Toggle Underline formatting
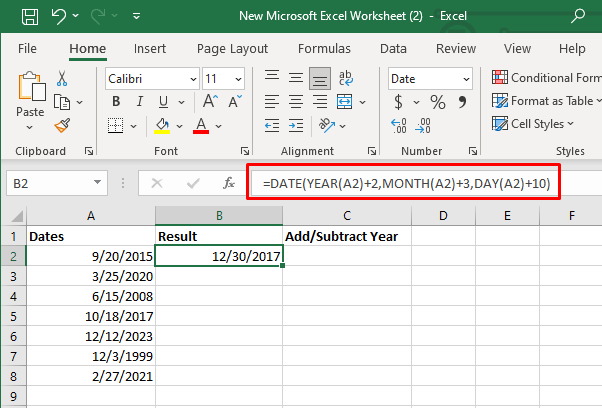Viewport: 602px width, 408px height. [x=164, y=102]
